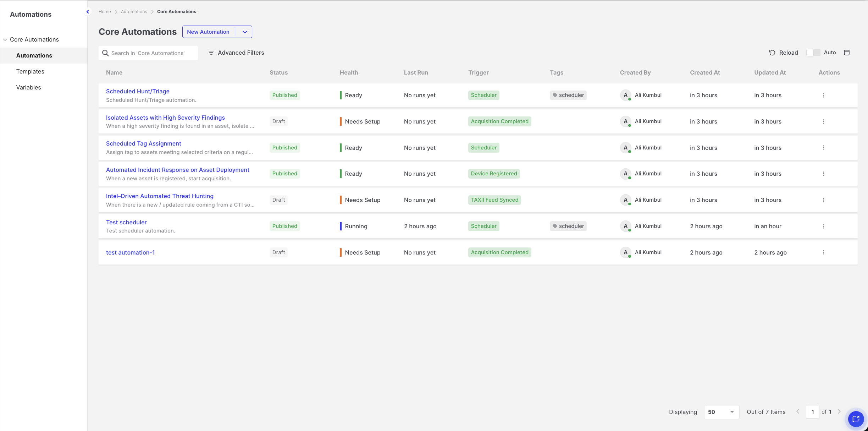This screenshot has height=431, width=868.
Task: Toggle the Auto reload switch
Action: click(x=813, y=53)
